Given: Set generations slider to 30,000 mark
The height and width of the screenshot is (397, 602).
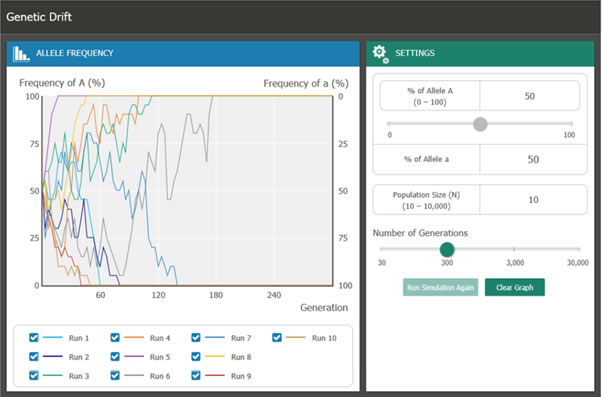Looking at the screenshot, I should tap(578, 249).
